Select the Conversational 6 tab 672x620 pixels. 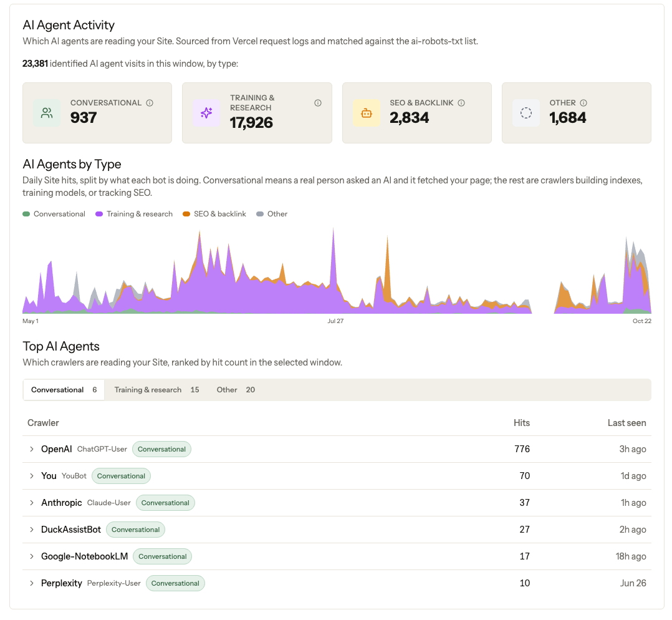(64, 390)
